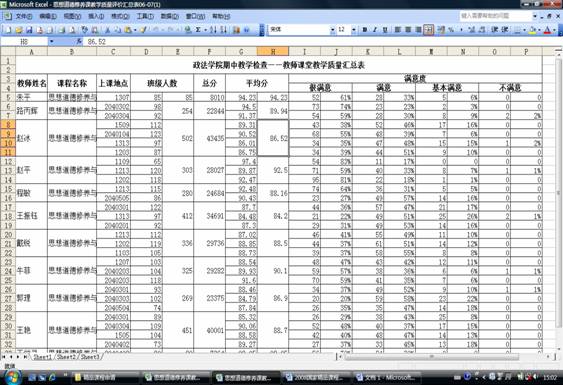Click the AutoSum sigma icon

pos(198,30)
